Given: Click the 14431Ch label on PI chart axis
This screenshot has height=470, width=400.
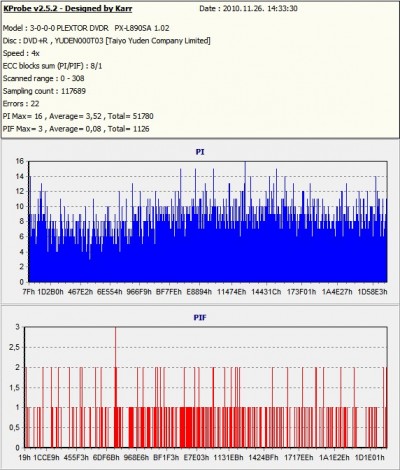Looking at the screenshot, I should 266,292.
